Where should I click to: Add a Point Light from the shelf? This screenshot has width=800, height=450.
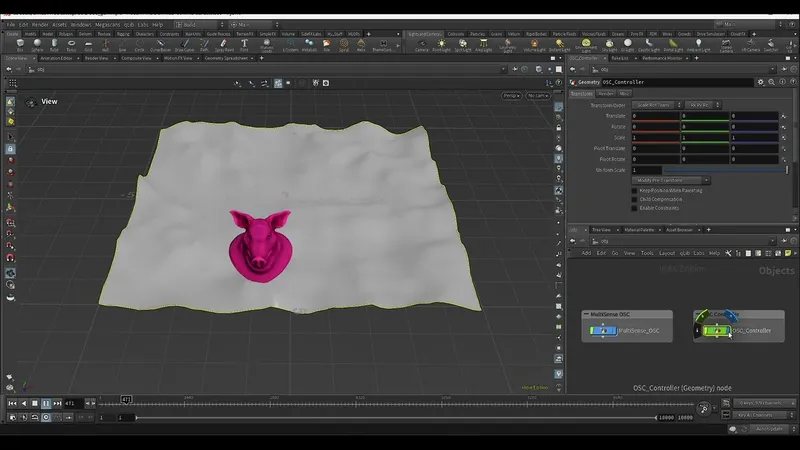coord(441,45)
